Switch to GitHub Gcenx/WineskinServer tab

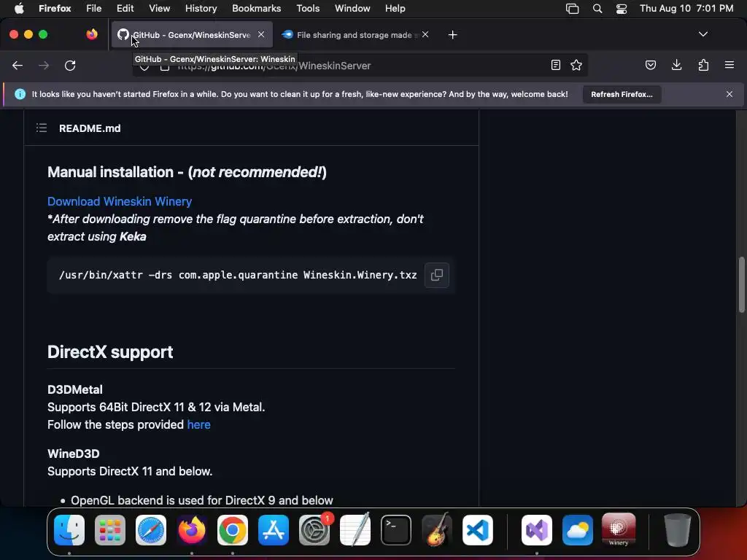click(192, 35)
